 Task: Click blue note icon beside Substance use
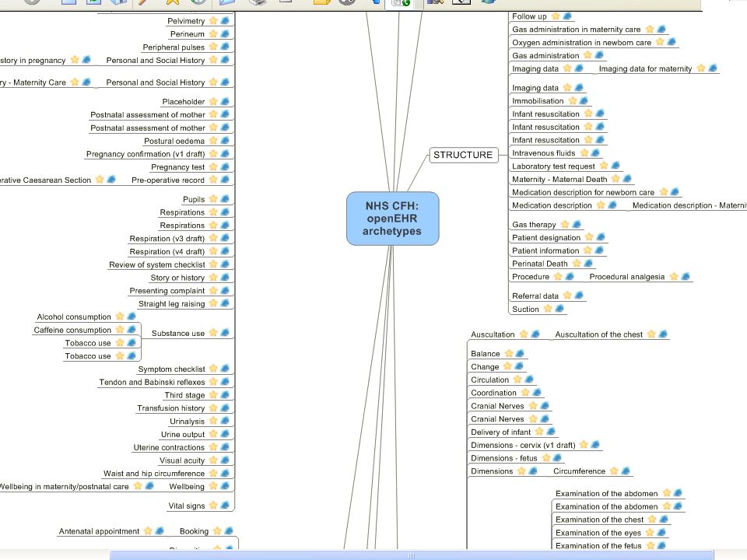(225, 333)
